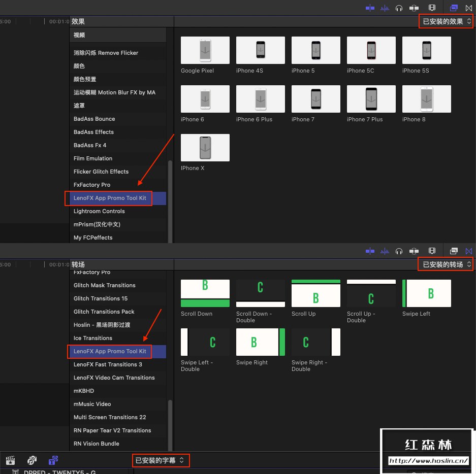The image size is (476, 474).
Task: Toggle snapping icon above the transitions browser
Action: pyautogui.click(x=414, y=251)
